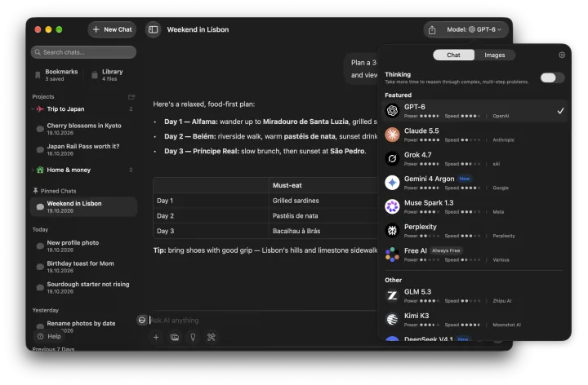Toggle the Thinking switch
The width and height of the screenshot is (588, 385).
coord(552,77)
